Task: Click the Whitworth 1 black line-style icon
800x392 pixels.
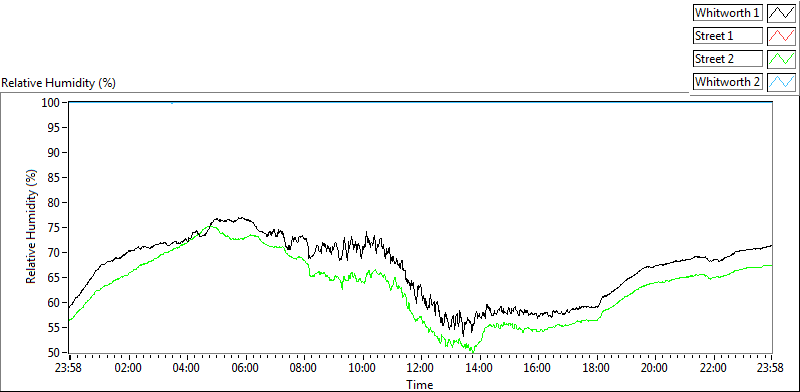Action: pyautogui.click(x=782, y=13)
